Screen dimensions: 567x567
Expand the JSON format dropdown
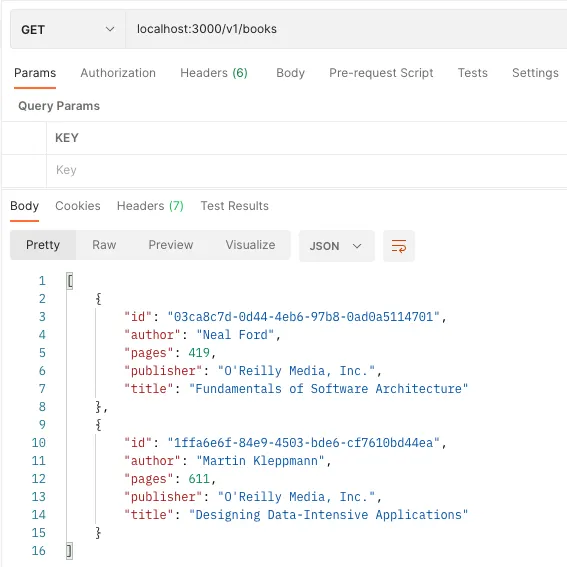[x=336, y=246]
